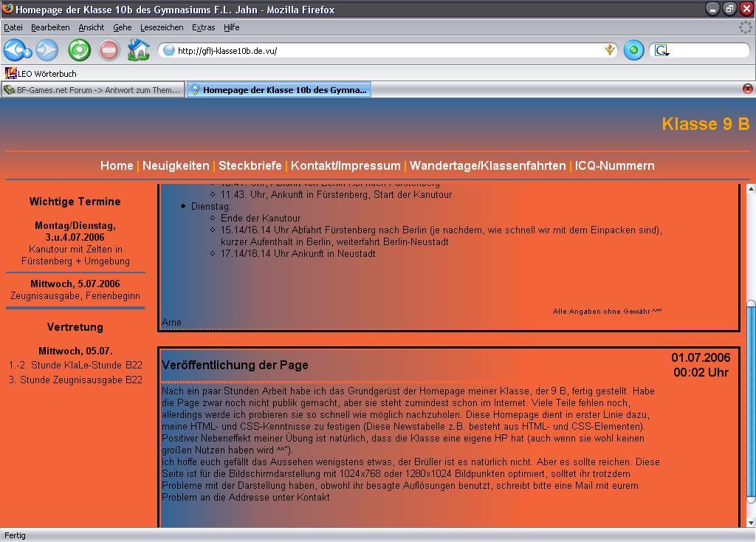The width and height of the screenshot is (756, 542).
Task: Click the 'Veröffentlichung der Page' headline
Action: tap(235, 365)
